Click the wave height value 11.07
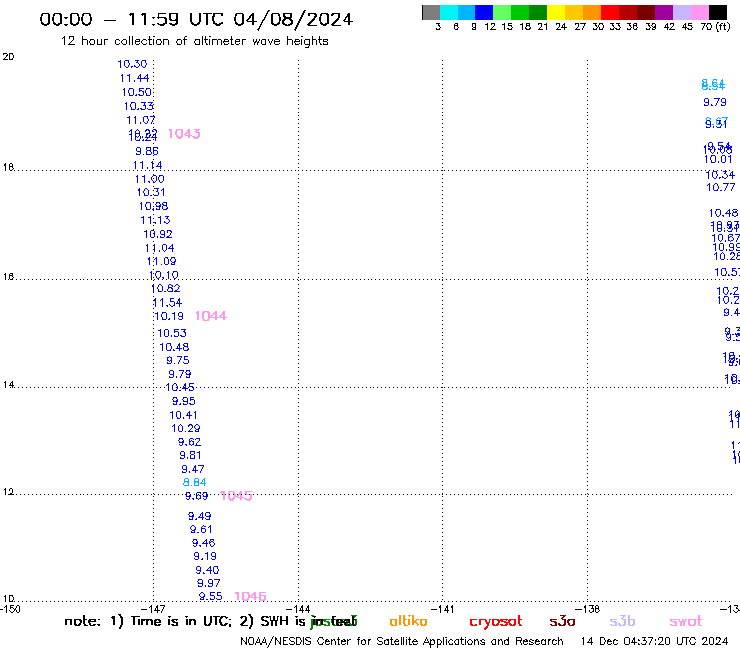Screen dimensions: 740x650 pos(141,120)
